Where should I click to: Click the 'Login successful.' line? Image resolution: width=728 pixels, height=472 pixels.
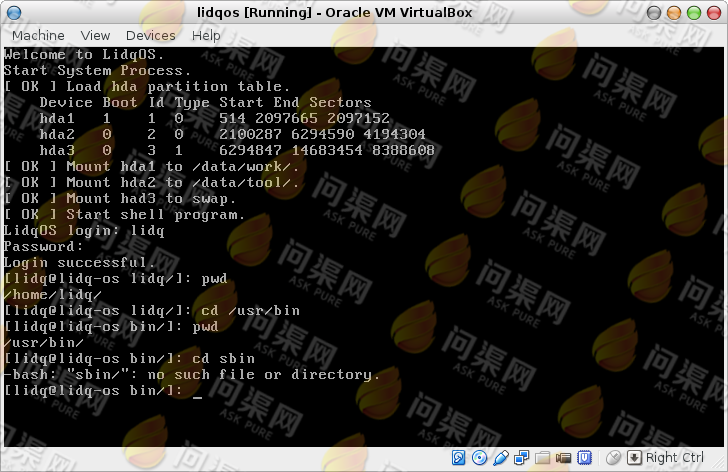(x=79, y=263)
